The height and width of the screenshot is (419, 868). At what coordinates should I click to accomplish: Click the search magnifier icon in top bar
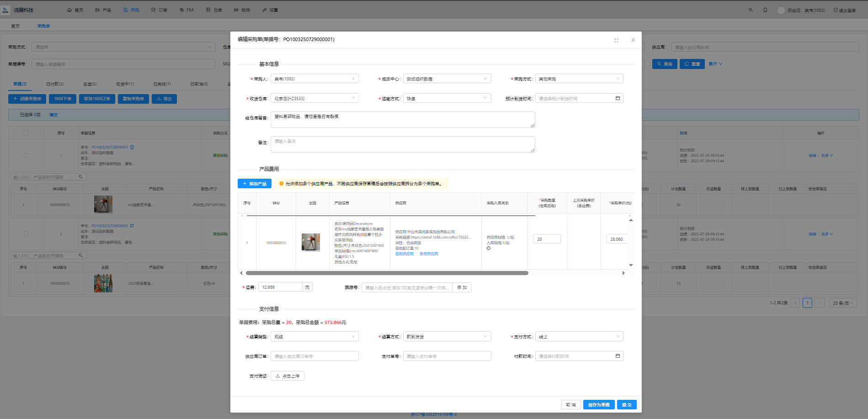point(751,10)
